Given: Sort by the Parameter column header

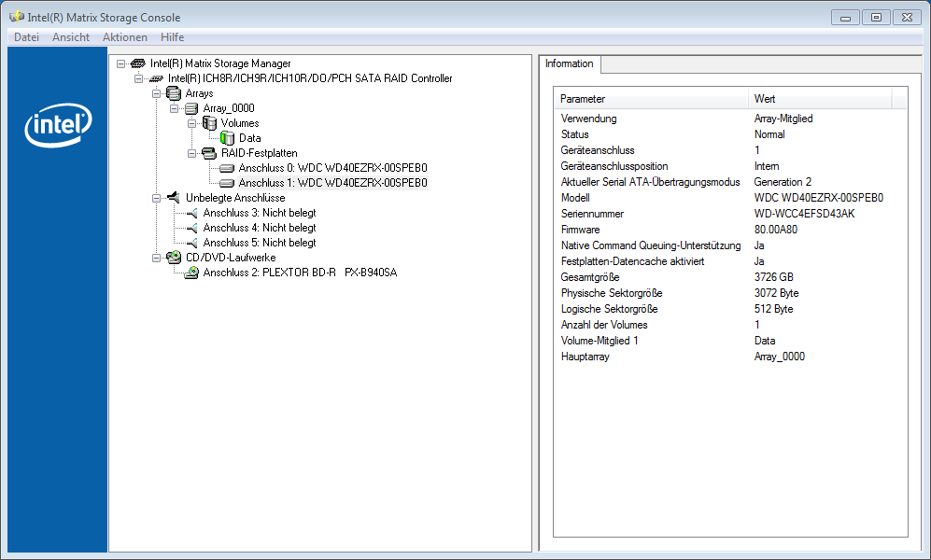Looking at the screenshot, I should pyautogui.click(x=651, y=99).
